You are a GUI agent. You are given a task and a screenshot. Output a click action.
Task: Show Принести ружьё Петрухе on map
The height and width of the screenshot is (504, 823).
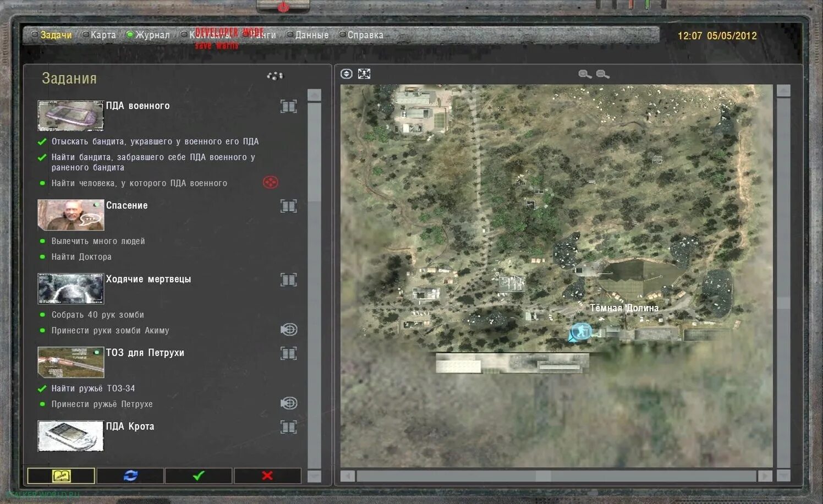[289, 403]
